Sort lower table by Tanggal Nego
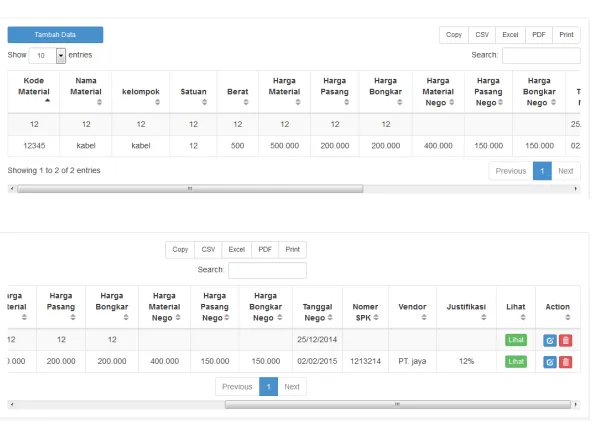Viewport: 594px width, 430px height. pyautogui.click(x=317, y=306)
